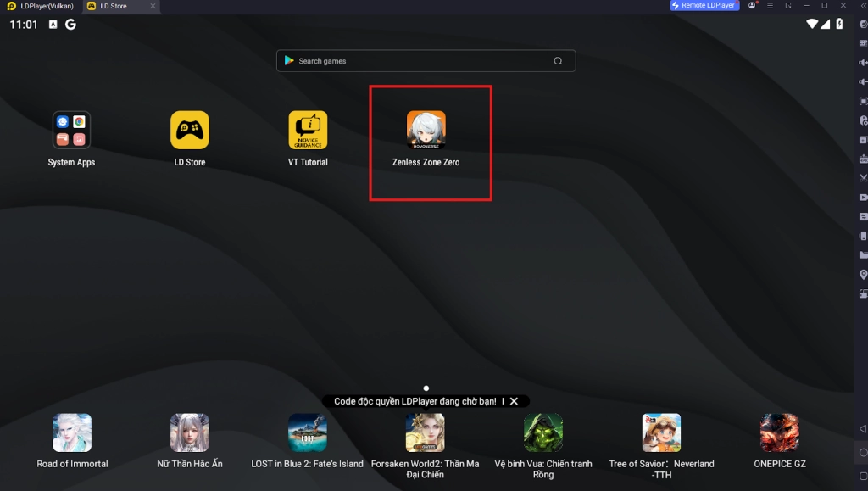868x491 pixels.
Task: Focus the Search games field
Action: [x=426, y=61]
